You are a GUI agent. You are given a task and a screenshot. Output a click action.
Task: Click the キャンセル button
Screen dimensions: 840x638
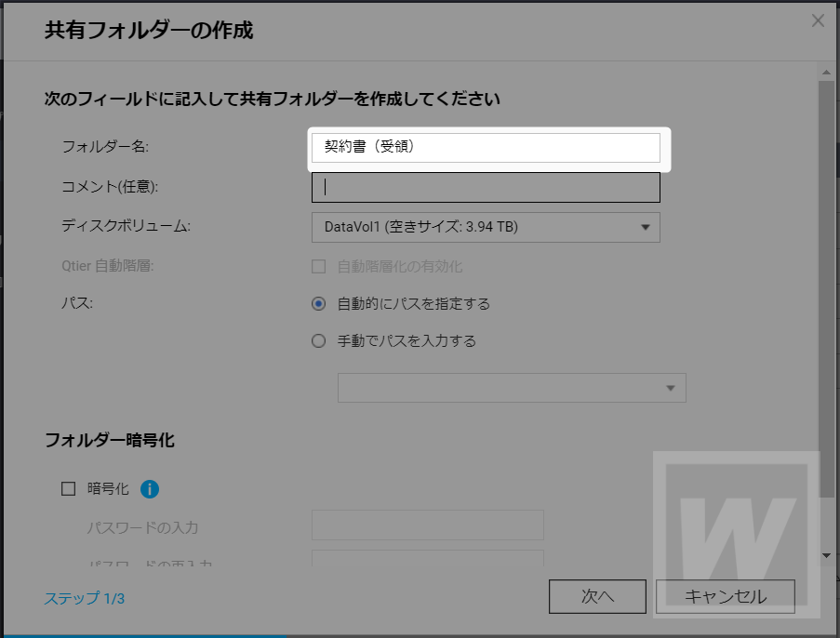[726, 596]
